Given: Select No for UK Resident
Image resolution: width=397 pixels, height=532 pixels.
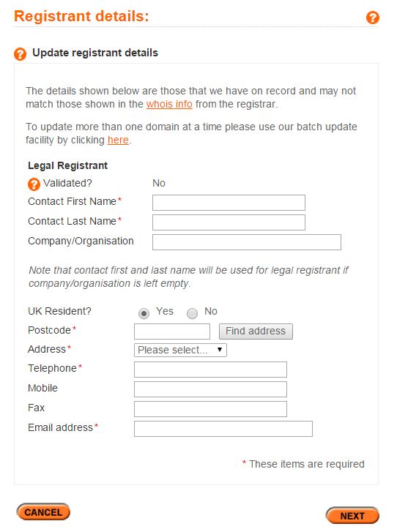Looking at the screenshot, I should point(192,313).
